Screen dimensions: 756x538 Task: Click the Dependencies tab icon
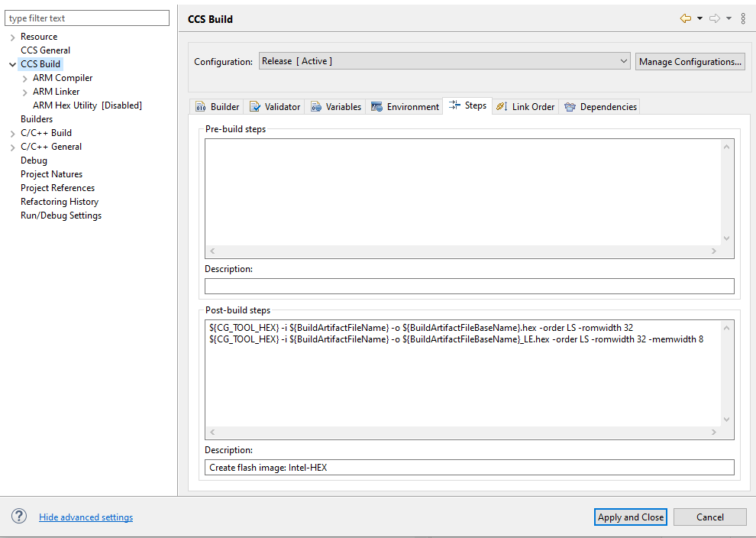[570, 107]
